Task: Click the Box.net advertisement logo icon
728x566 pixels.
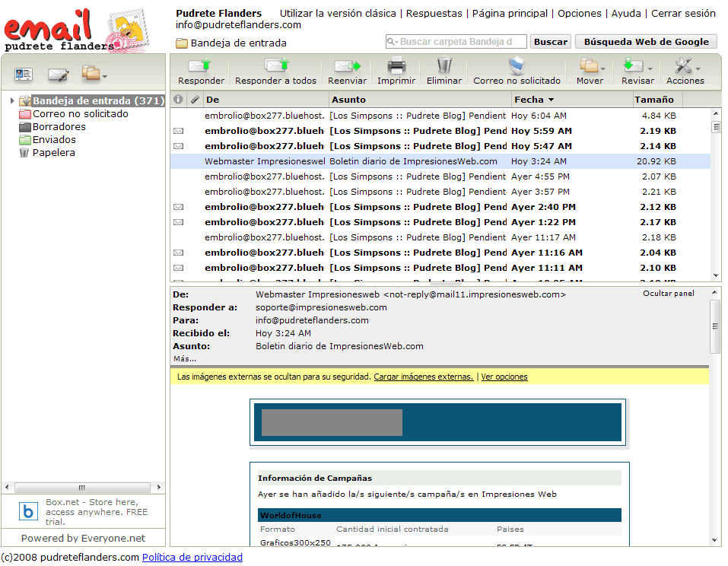Action: (x=28, y=511)
